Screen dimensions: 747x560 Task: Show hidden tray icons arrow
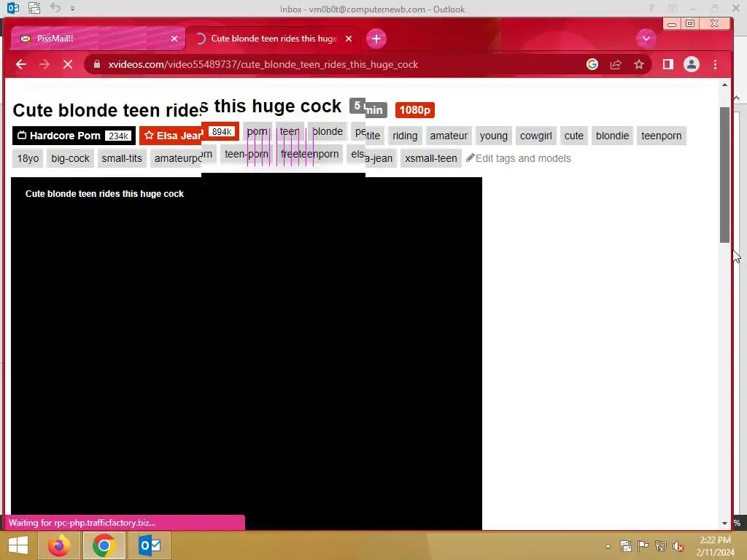(608, 546)
